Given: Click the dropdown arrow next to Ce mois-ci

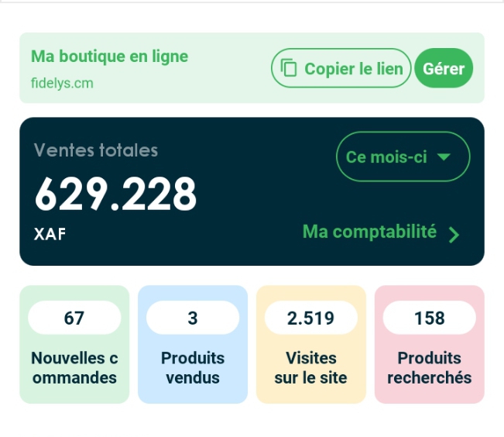Looking at the screenshot, I should (444, 157).
